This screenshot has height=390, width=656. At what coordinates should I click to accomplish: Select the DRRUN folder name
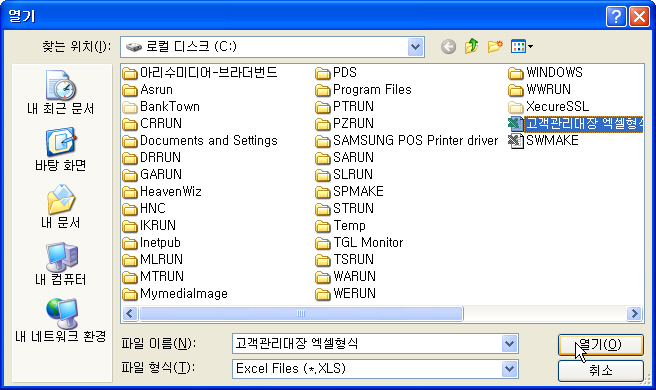click(x=161, y=158)
